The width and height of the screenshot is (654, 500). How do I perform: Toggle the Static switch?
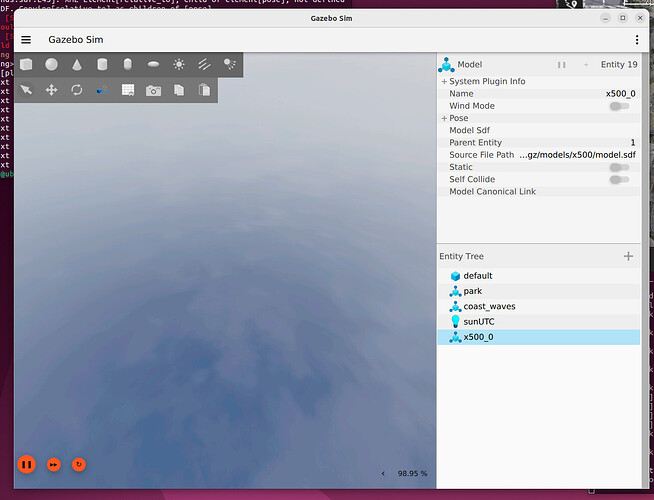click(619, 167)
